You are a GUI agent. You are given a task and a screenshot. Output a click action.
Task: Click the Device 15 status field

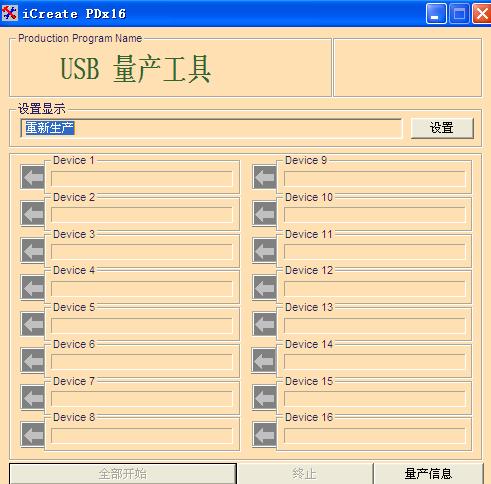[374, 399]
